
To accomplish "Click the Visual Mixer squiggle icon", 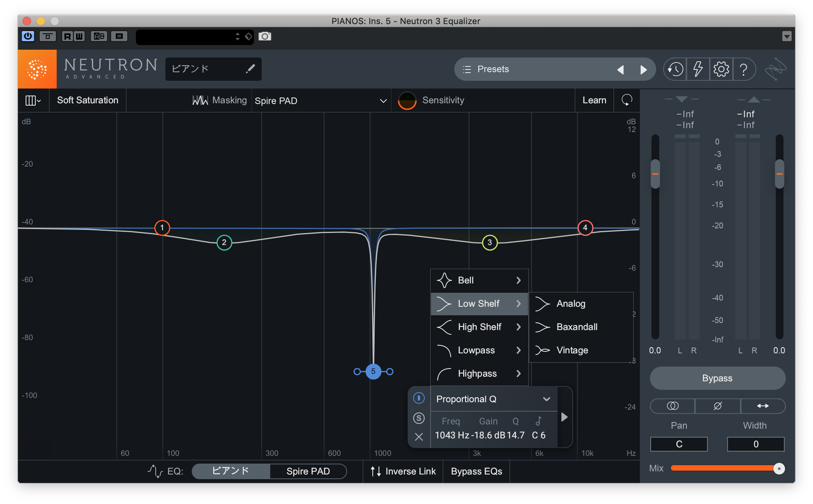I will [x=775, y=69].
